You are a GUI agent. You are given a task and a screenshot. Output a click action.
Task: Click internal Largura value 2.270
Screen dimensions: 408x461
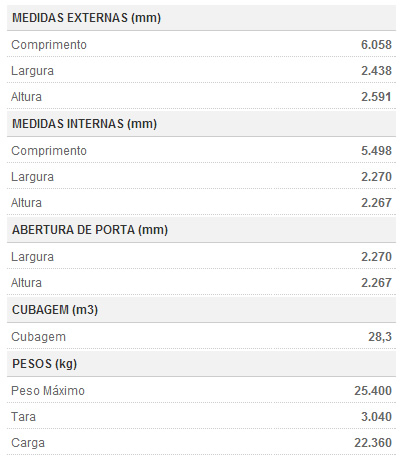click(x=376, y=177)
